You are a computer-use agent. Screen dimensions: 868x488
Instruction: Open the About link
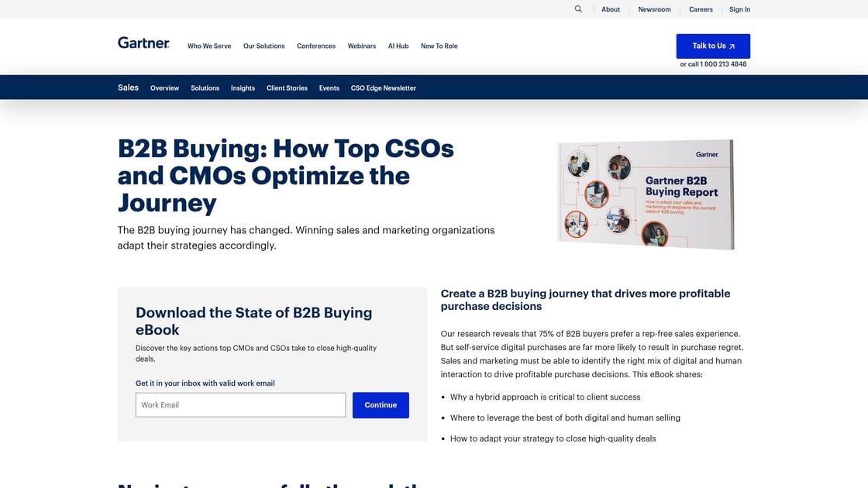point(611,9)
